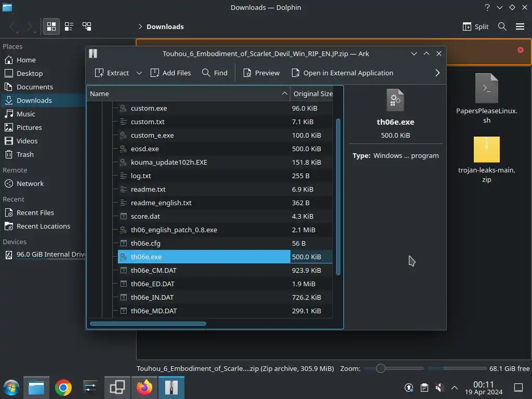Click the virtual desktops taskbar icon
The height and width of the screenshot is (399, 532).
point(117,388)
